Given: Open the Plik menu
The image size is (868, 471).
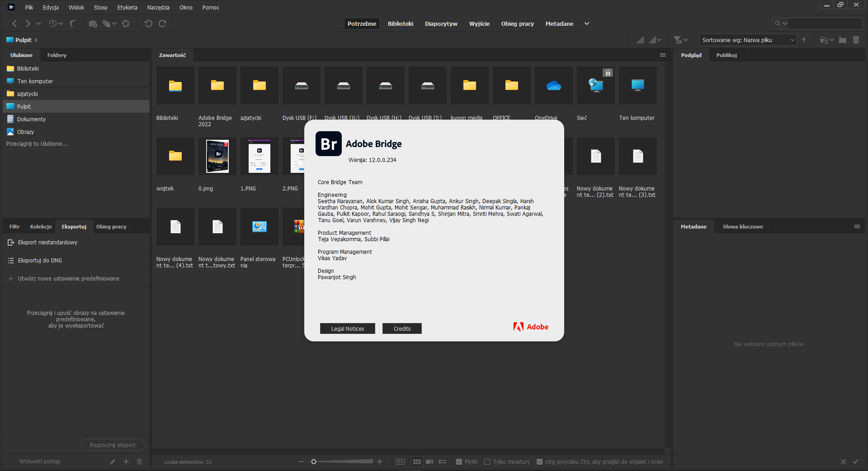Looking at the screenshot, I should click(x=29, y=8).
